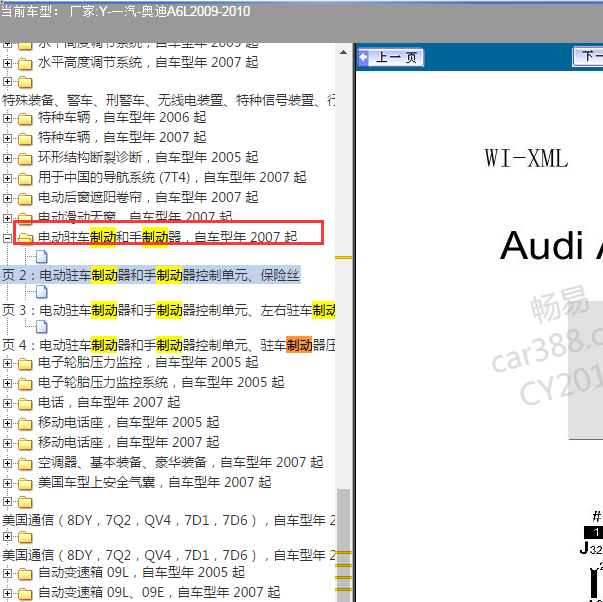Expand 电动后窗遮阳卷帘 2007 node
603x602 pixels.
click(x=7, y=198)
